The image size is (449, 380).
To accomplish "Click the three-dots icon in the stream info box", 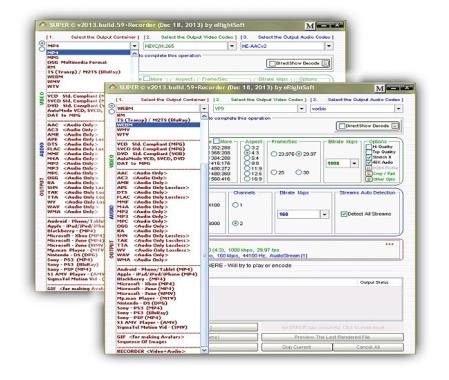I will click(x=389, y=244).
